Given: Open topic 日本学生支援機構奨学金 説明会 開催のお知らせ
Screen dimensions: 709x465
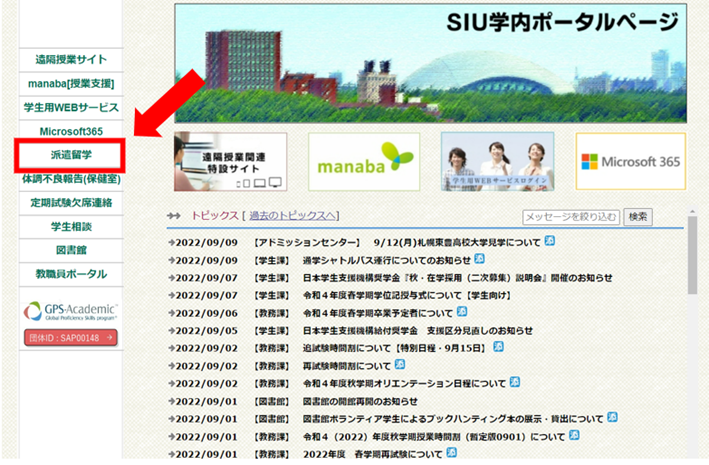Looking at the screenshot, I should click(458, 278).
